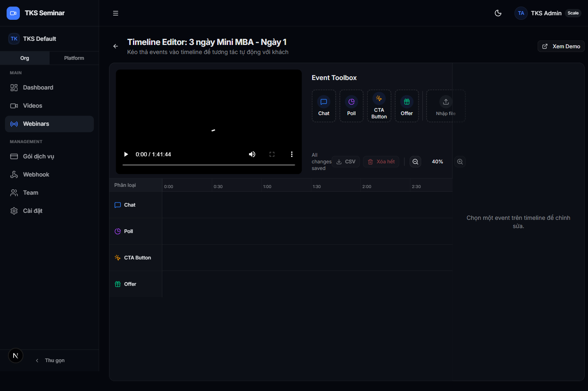Viewport: 588px width, 391px height.
Task: Click the Nhập file upload tile
Action: coord(446,106)
